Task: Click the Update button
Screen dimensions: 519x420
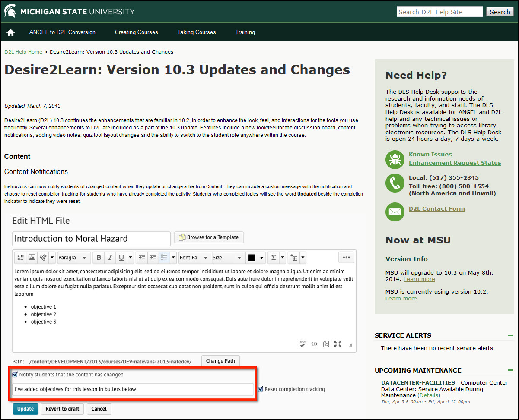Action: [25, 408]
